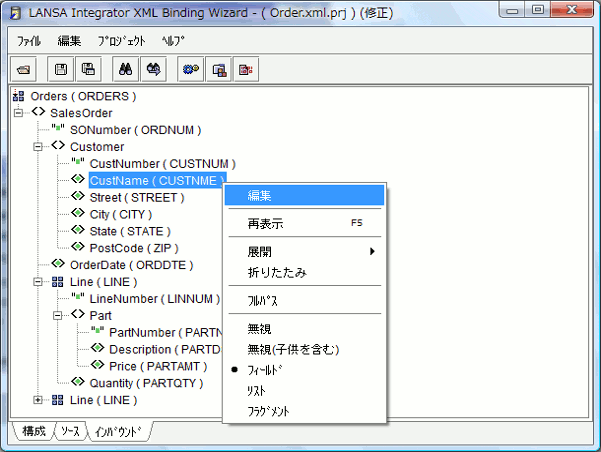Choose 無視 in the context menu
601x452 pixels.
[305, 329]
